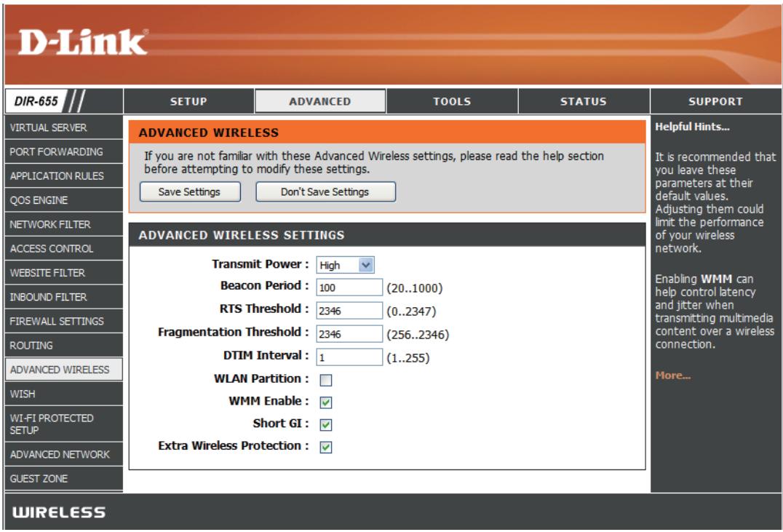
Task: Switch to the Tools tab
Action: [x=452, y=101]
